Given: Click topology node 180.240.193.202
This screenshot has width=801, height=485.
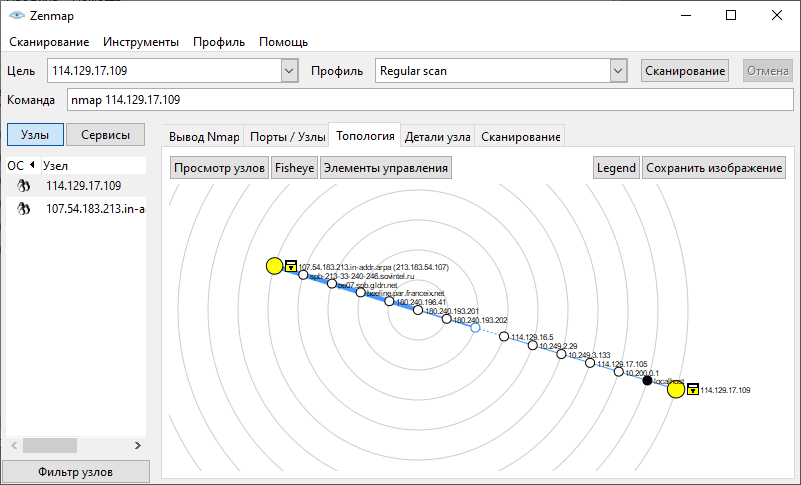Looking at the screenshot, I should [x=446, y=319].
